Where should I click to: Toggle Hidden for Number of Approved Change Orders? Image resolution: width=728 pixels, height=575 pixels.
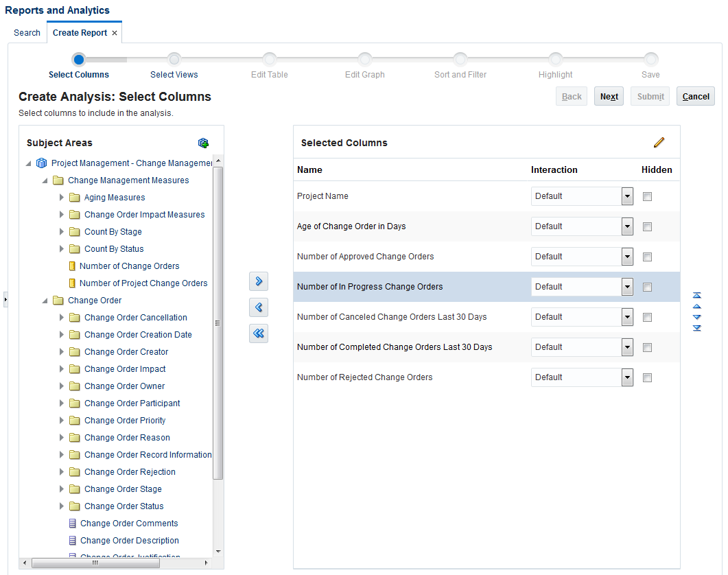[x=647, y=257]
